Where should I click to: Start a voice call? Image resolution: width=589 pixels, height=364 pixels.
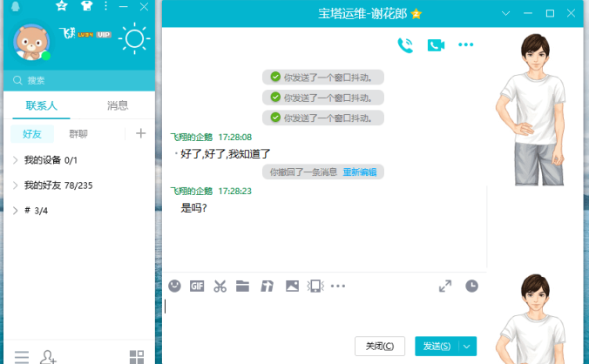pyautogui.click(x=405, y=45)
